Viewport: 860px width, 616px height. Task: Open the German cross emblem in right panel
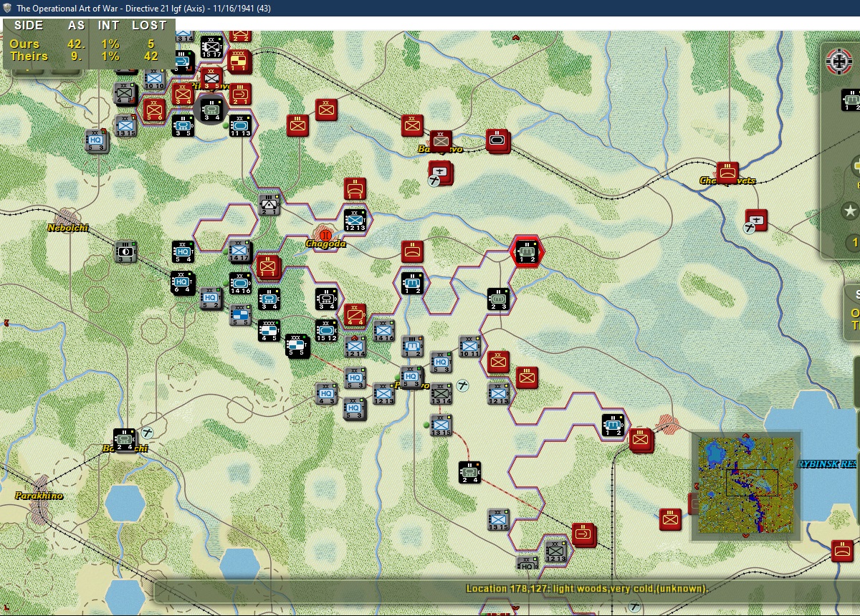838,61
